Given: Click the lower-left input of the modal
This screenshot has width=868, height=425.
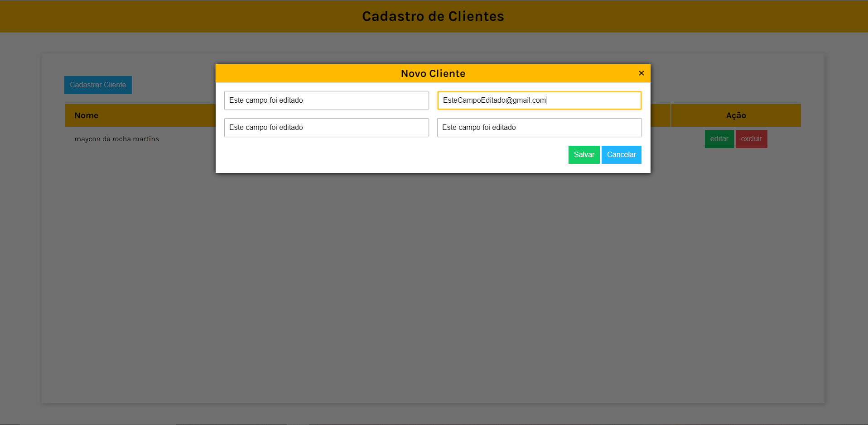Looking at the screenshot, I should (x=326, y=127).
